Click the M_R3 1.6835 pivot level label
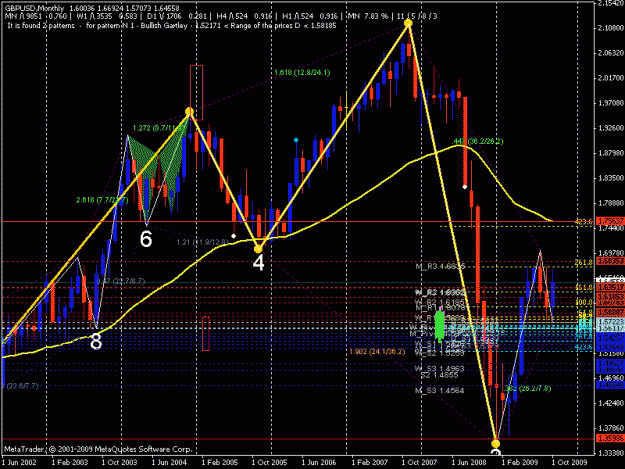 (x=440, y=266)
